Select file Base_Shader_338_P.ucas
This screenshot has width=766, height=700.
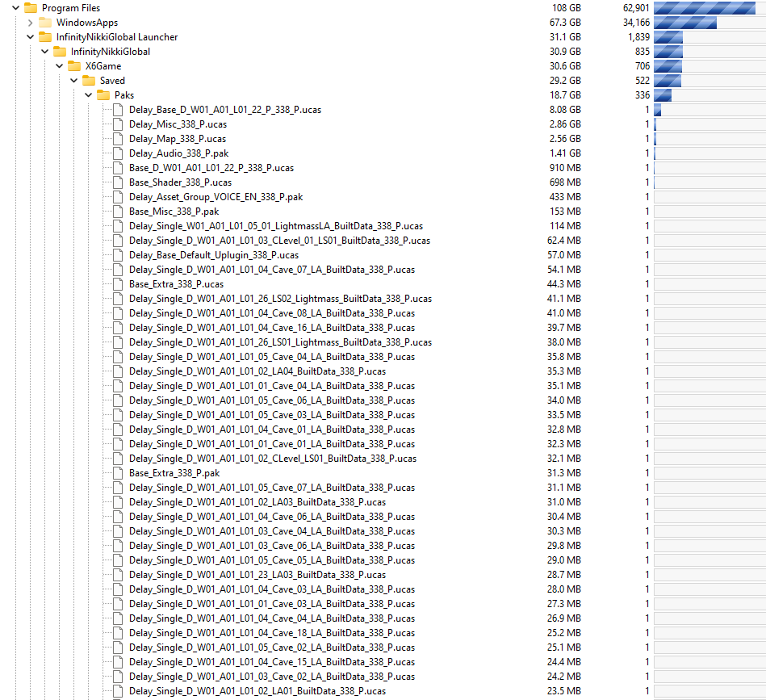180,182
